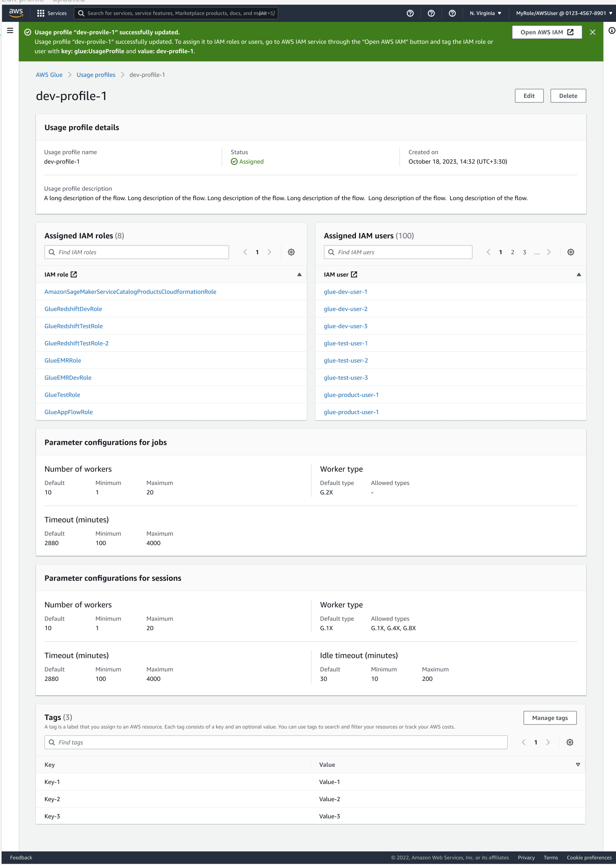Open settings gear for Assigned IAM roles table
The height and width of the screenshot is (865, 616).
tap(291, 252)
